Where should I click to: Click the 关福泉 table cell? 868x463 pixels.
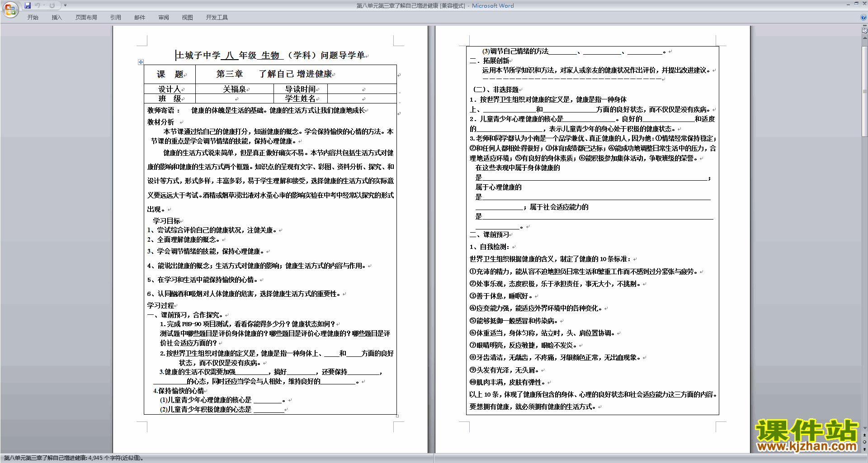click(235, 89)
